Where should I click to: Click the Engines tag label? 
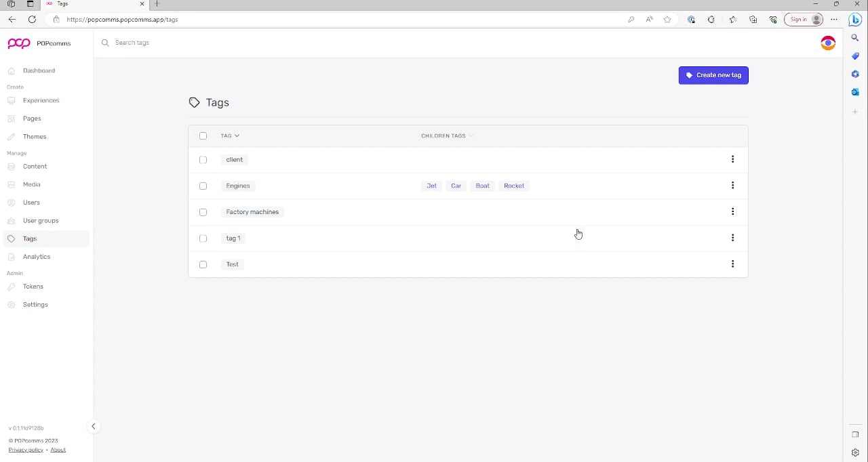(238, 186)
